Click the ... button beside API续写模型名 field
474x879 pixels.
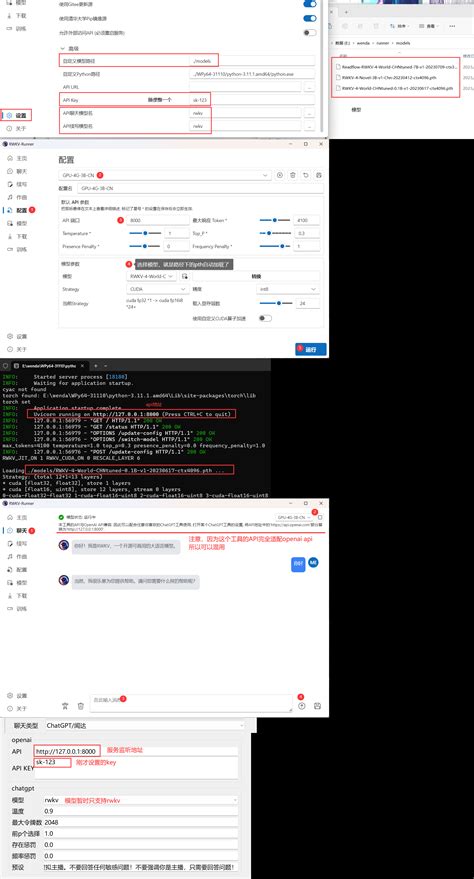[309, 127]
